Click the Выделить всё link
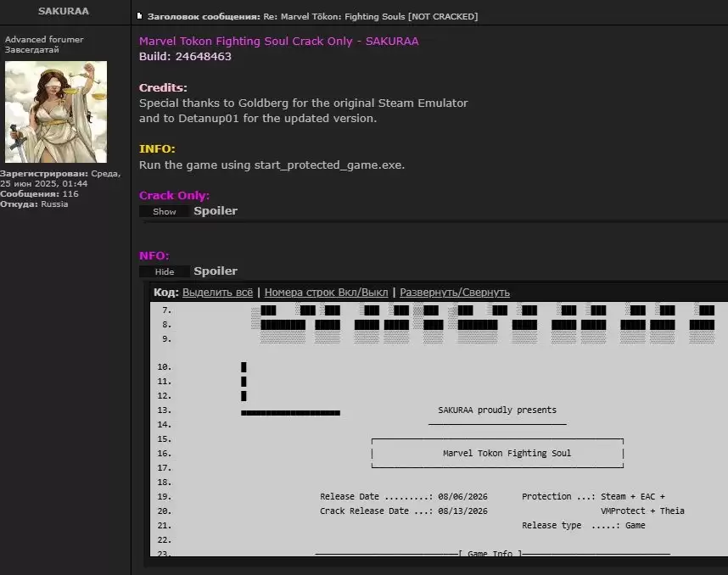This screenshot has height=575, width=728. pyautogui.click(x=217, y=293)
